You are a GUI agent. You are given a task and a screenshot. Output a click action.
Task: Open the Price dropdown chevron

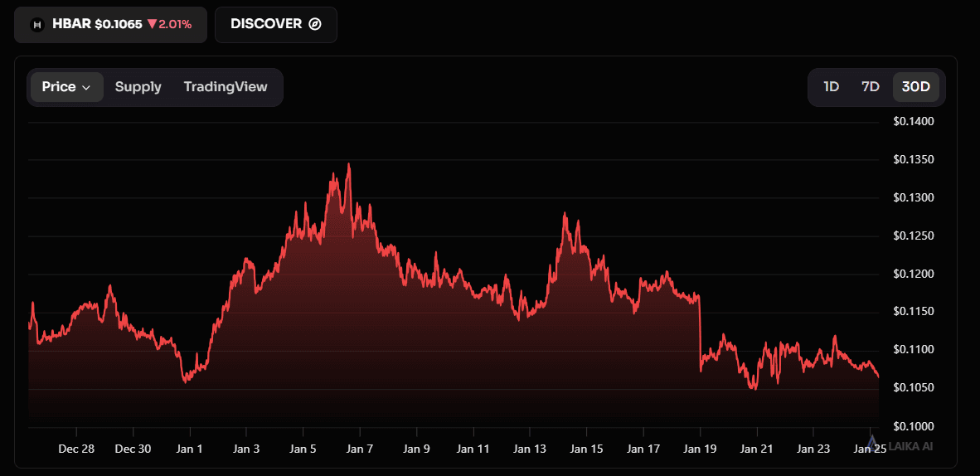(87, 88)
